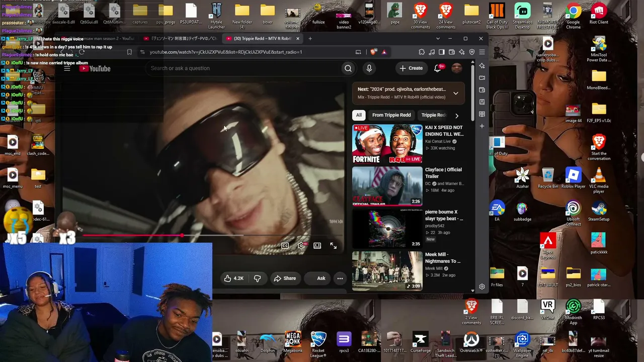Show more filter chips with arrow
This screenshot has height=362, width=644.
pyautogui.click(x=456, y=115)
